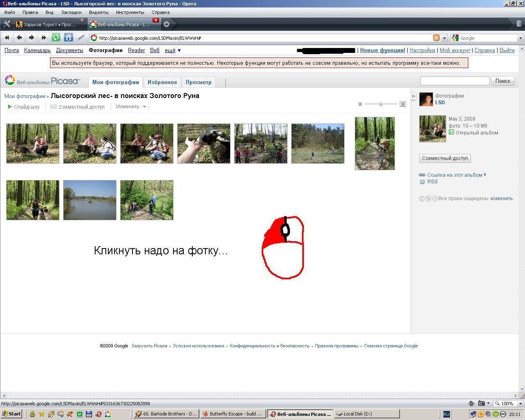Go back using the Back arrow icon
525x420 pixels.
point(19,38)
